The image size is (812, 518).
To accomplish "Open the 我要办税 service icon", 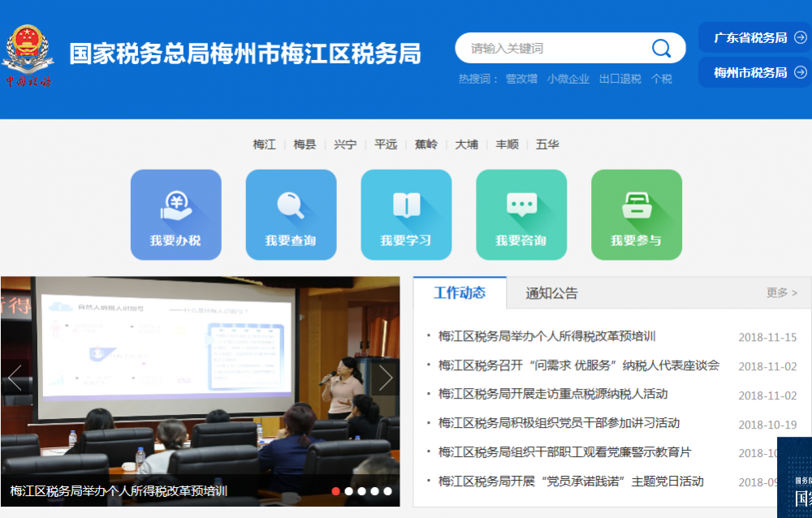I will (x=176, y=214).
